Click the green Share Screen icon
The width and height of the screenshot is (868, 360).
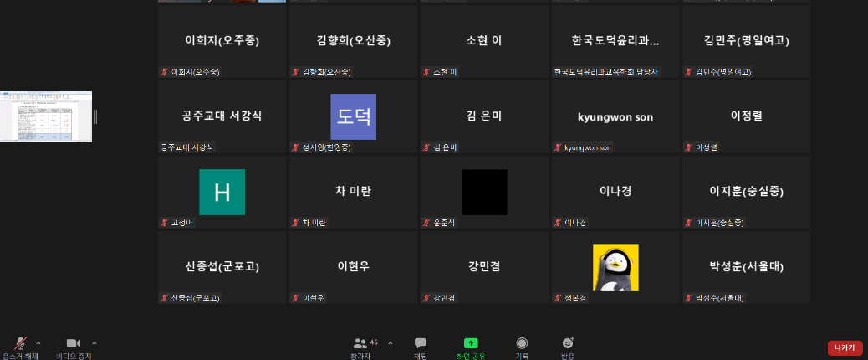471,343
